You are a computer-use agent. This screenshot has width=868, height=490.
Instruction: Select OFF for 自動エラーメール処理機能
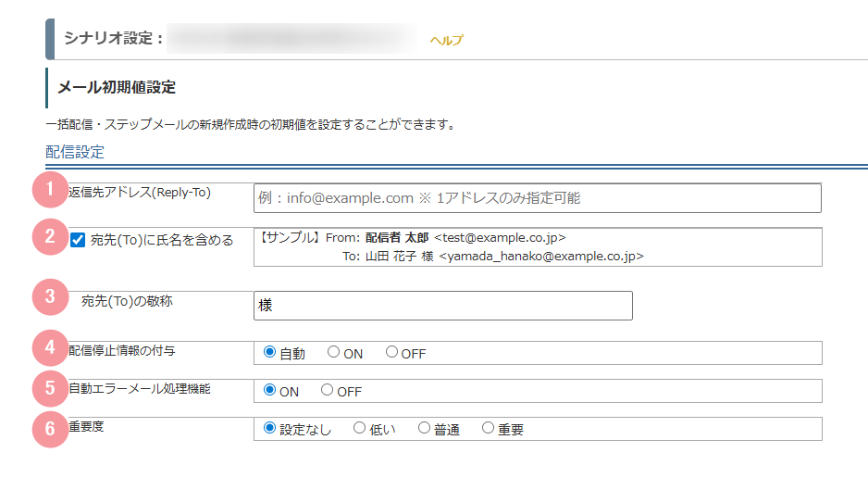coord(328,390)
